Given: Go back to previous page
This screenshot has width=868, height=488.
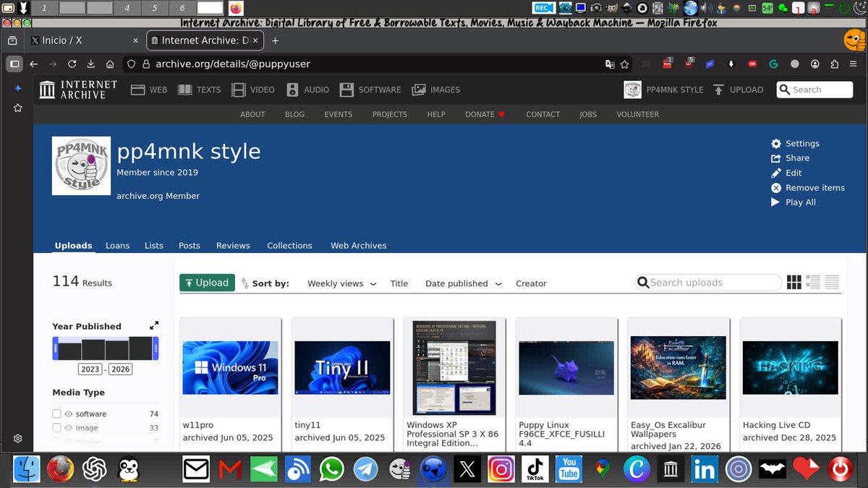Looking at the screenshot, I should coord(33,64).
